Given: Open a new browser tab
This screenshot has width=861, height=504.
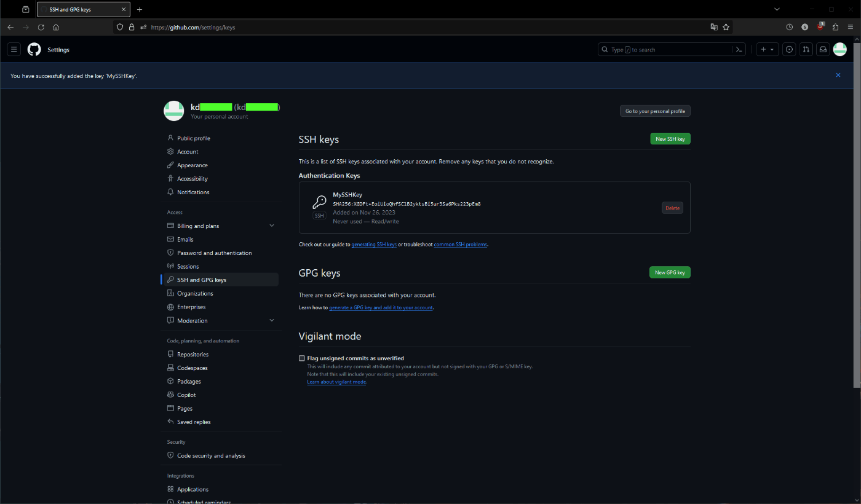Looking at the screenshot, I should [x=140, y=9].
